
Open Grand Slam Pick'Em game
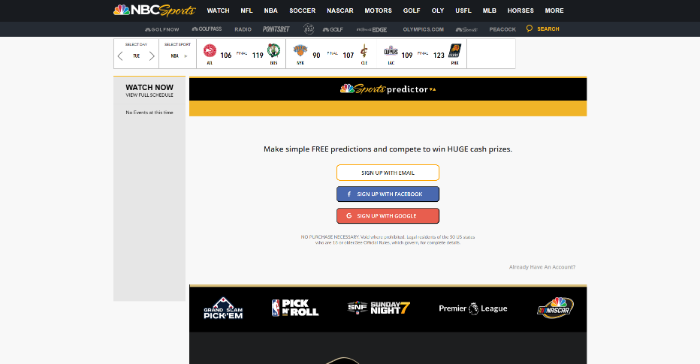point(223,308)
